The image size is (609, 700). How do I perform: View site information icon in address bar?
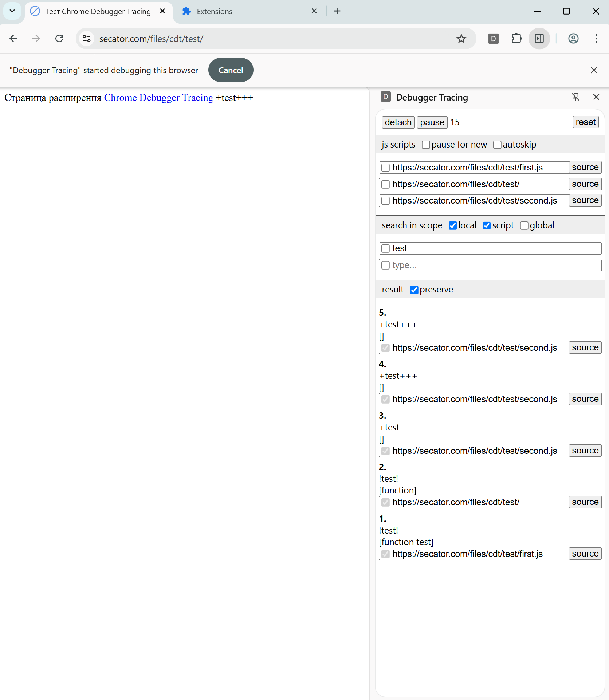point(87,39)
